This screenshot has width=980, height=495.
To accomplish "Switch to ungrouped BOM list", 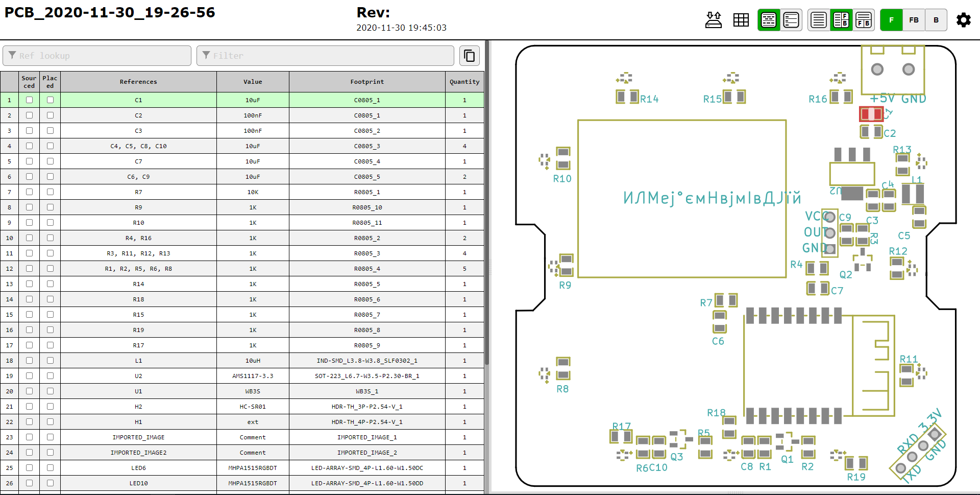I will tap(791, 20).
